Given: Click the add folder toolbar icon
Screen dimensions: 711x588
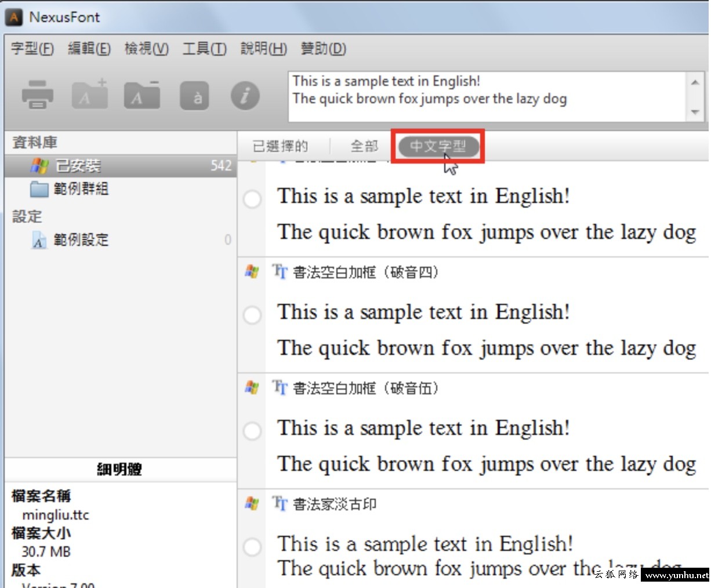Looking at the screenshot, I should (89, 94).
